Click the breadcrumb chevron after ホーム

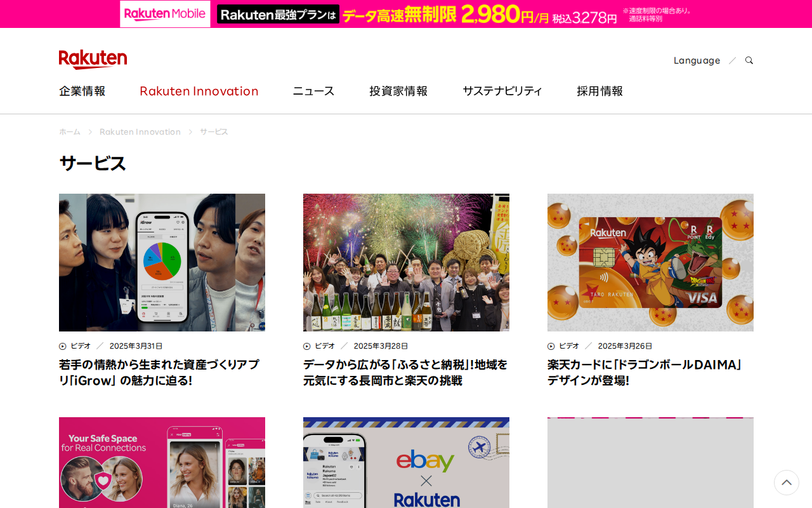coord(89,131)
